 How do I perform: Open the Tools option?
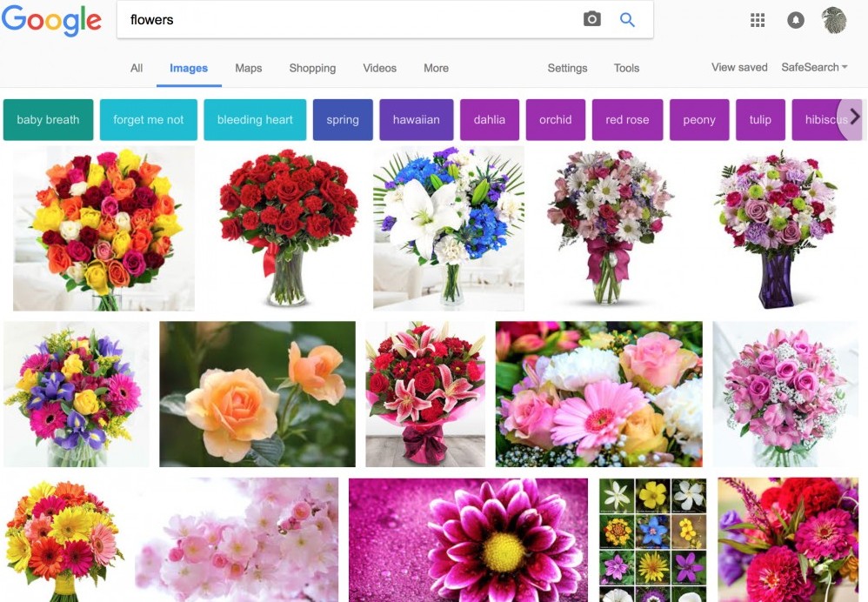point(626,68)
